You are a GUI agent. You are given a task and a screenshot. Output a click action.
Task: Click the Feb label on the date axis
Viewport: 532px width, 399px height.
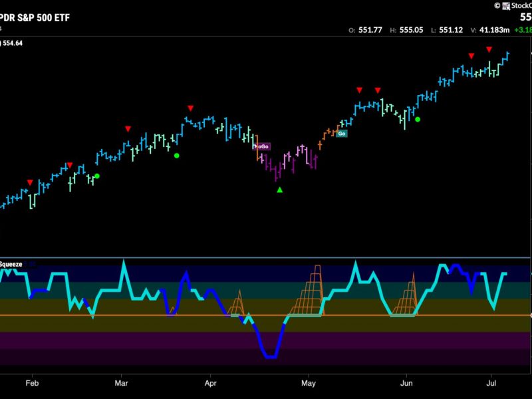click(32, 383)
